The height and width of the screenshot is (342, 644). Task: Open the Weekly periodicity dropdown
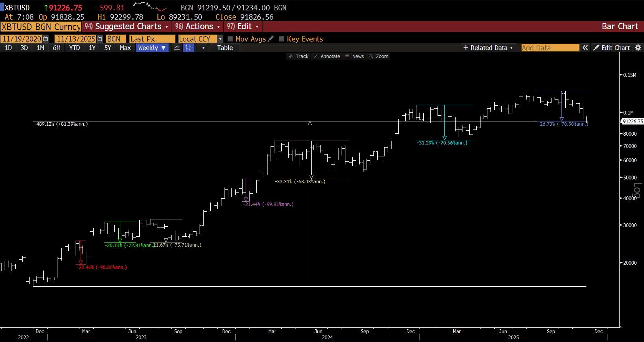152,48
